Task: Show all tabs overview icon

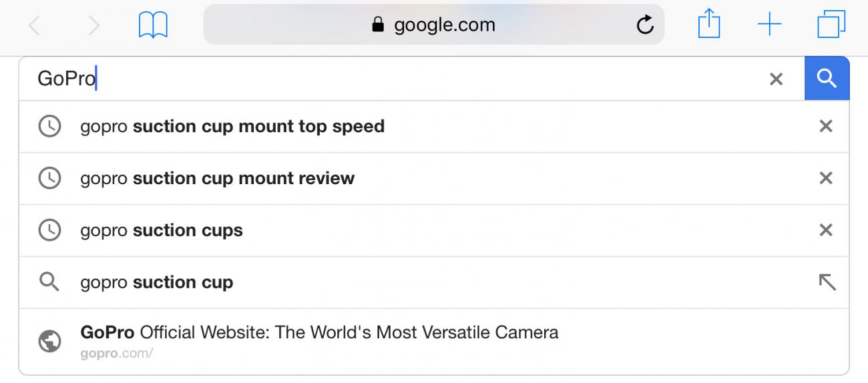Action: (831, 25)
